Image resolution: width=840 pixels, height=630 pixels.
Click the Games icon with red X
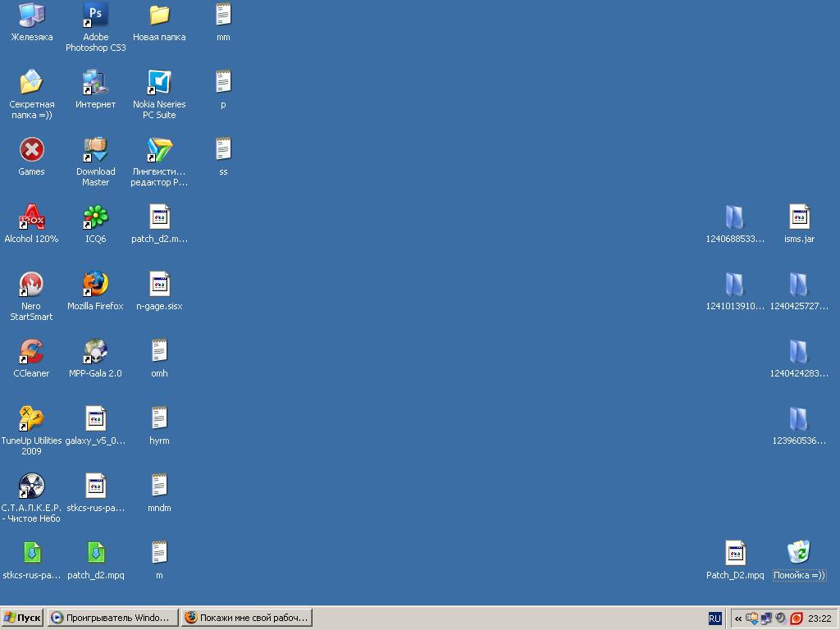click(31, 150)
